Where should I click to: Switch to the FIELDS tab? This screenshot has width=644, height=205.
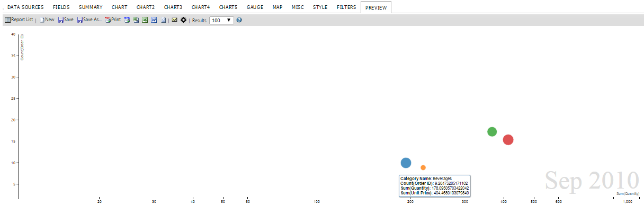(x=61, y=7)
